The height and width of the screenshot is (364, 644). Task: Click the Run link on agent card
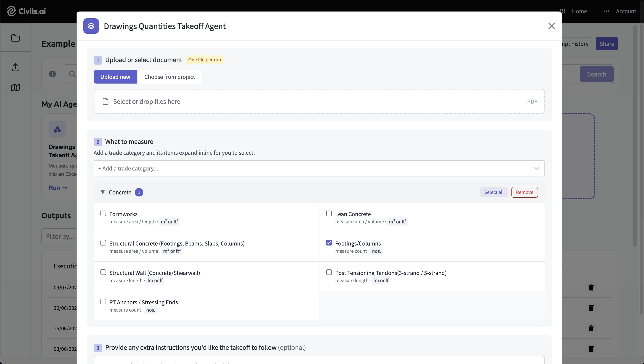click(x=58, y=188)
